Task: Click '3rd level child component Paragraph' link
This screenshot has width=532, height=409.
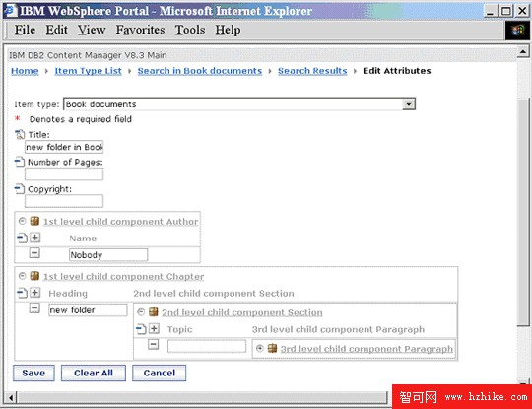Action: point(366,349)
